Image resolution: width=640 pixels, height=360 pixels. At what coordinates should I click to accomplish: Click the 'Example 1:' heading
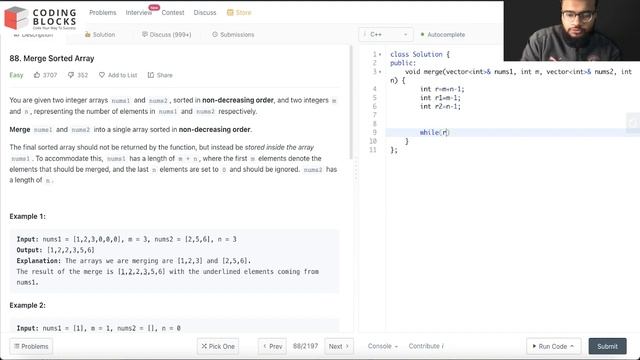click(27, 216)
